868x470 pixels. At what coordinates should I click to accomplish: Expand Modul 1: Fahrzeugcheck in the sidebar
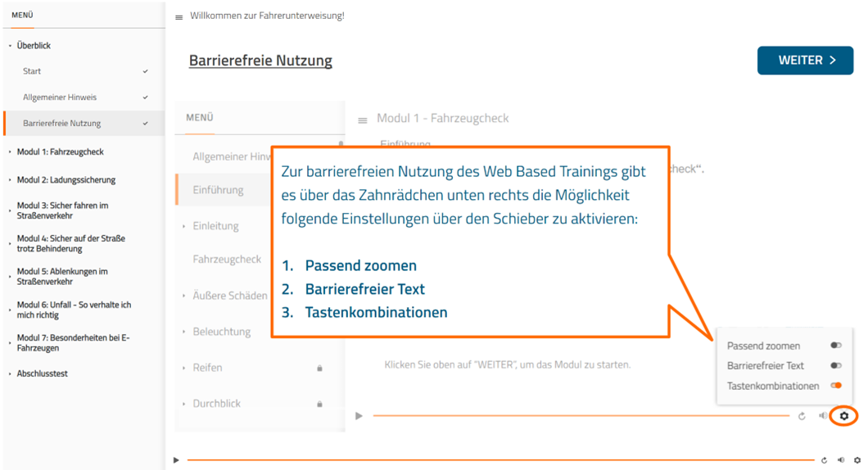(60, 151)
